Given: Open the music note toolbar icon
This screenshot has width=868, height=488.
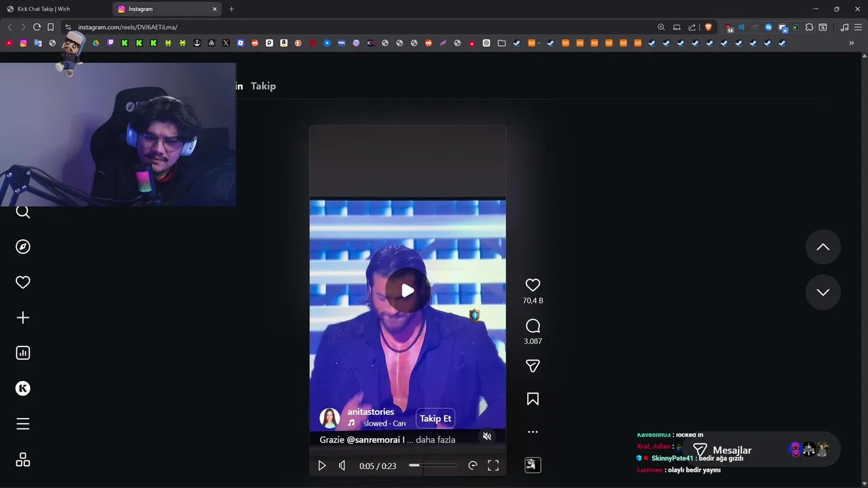Looking at the screenshot, I should click(844, 27).
